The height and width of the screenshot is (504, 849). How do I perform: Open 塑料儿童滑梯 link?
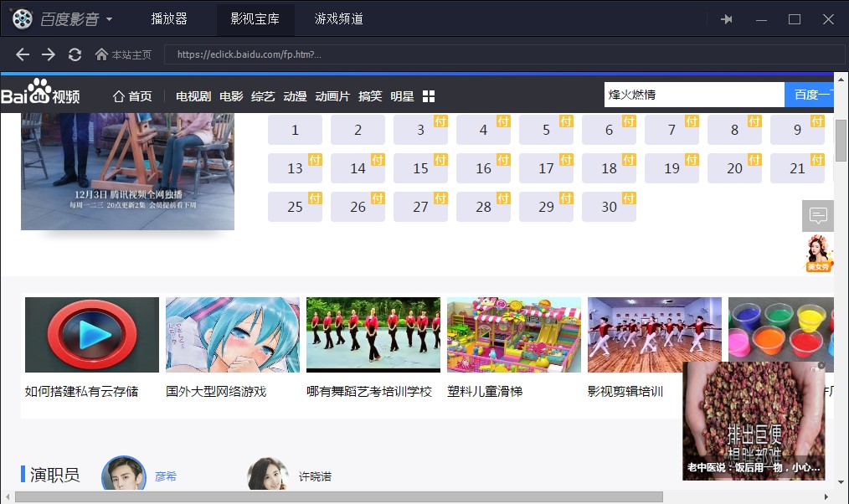tap(485, 392)
